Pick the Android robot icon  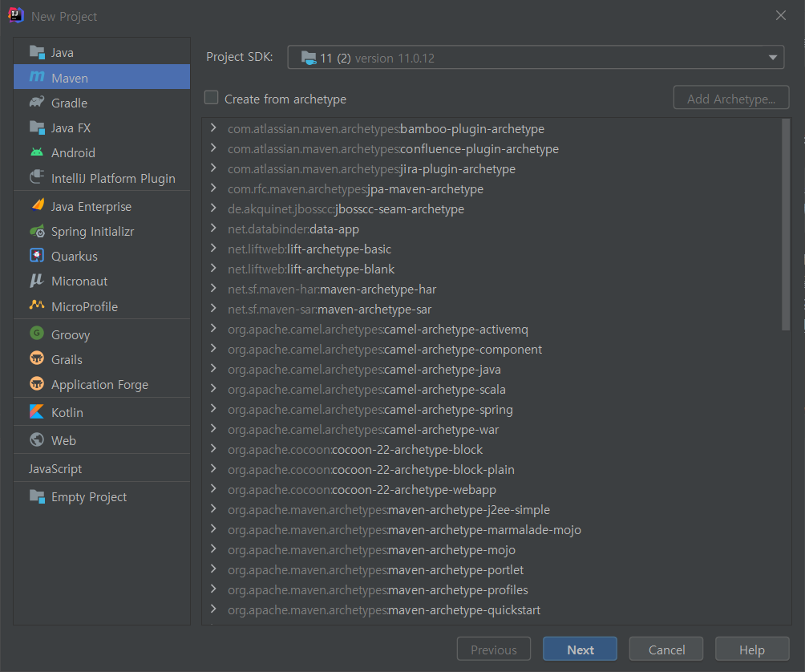pyautogui.click(x=37, y=152)
